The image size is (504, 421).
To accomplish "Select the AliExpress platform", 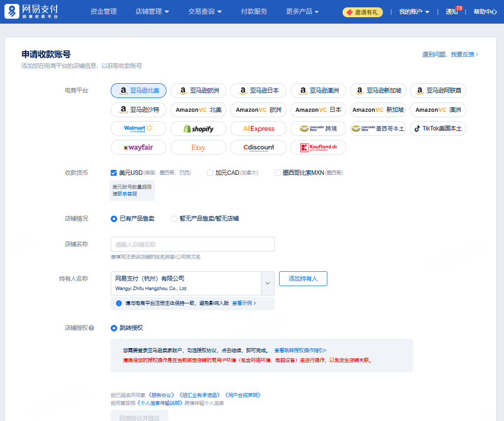I will point(258,129).
